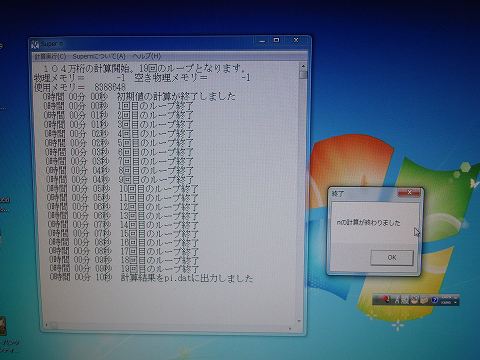Click the "11回目のループ終了" row
Screen dimensions: 480x360
click(x=123, y=198)
